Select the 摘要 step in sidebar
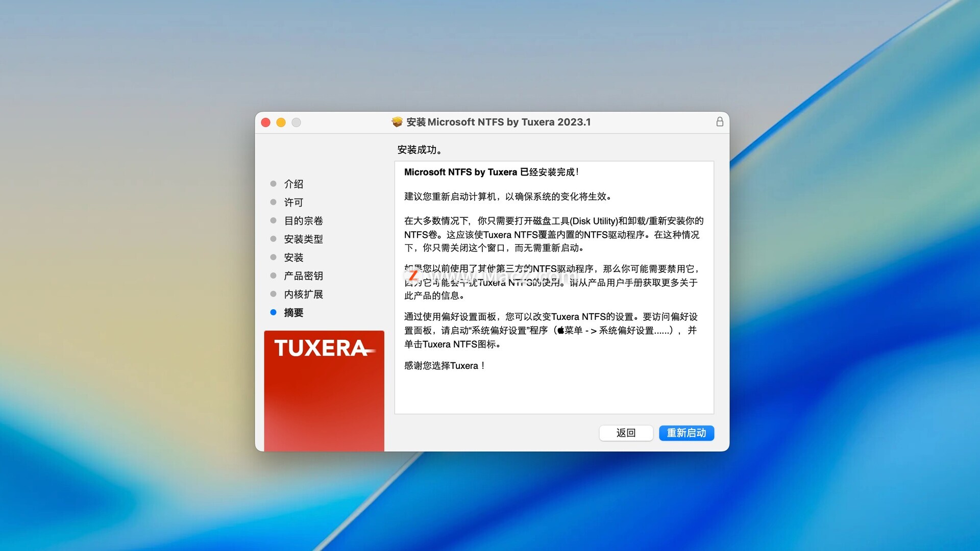This screenshot has width=980, height=551. (x=293, y=312)
